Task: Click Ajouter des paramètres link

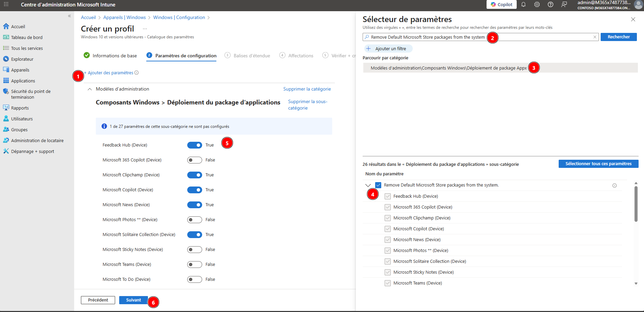Action: click(109, 73)
